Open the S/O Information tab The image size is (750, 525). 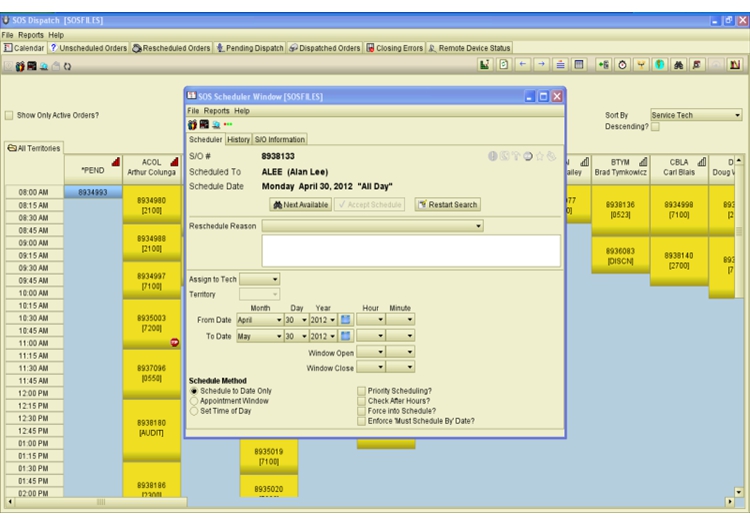pyautogui.click(x=279, y=139)
